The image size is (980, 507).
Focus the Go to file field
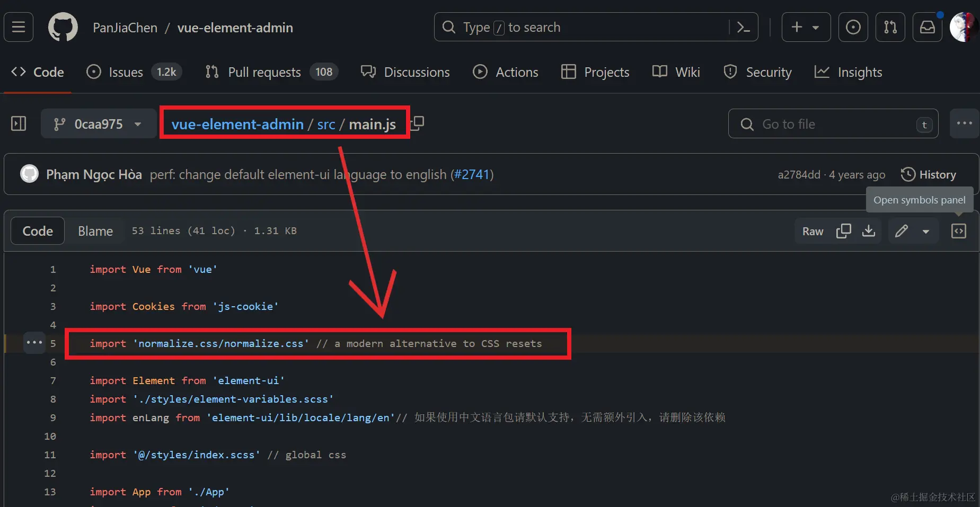pos(833,123)
